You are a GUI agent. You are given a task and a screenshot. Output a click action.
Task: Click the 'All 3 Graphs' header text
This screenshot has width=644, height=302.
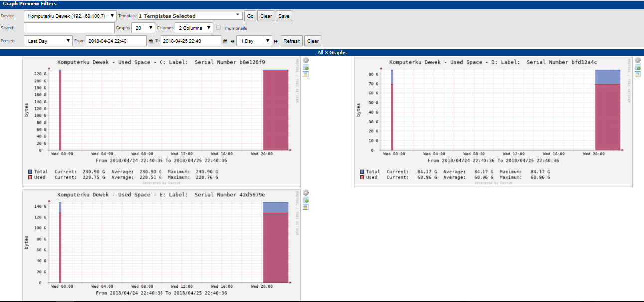pyautogui.click(x=332, y=52)
